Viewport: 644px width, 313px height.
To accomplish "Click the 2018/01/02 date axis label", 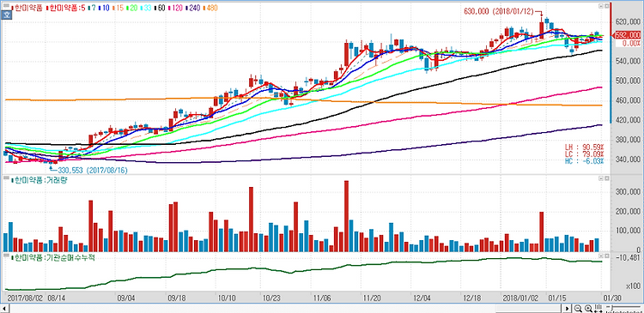I will coord(520,298).
